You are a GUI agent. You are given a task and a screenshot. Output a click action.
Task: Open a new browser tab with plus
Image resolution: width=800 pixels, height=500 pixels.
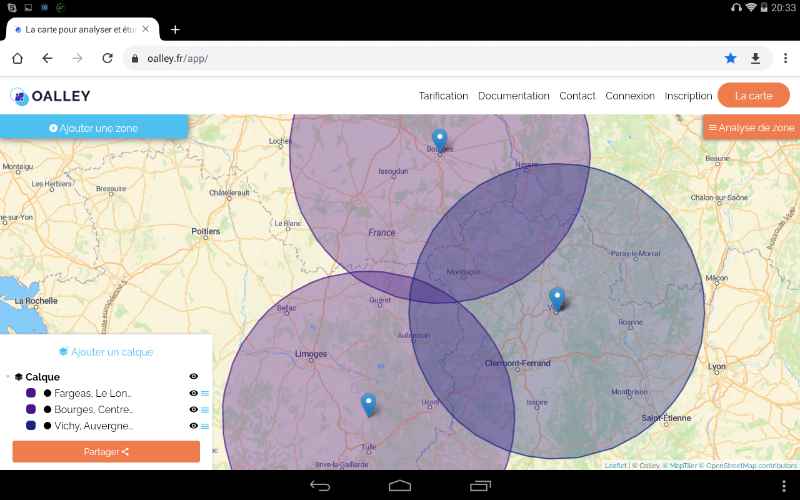175,30
